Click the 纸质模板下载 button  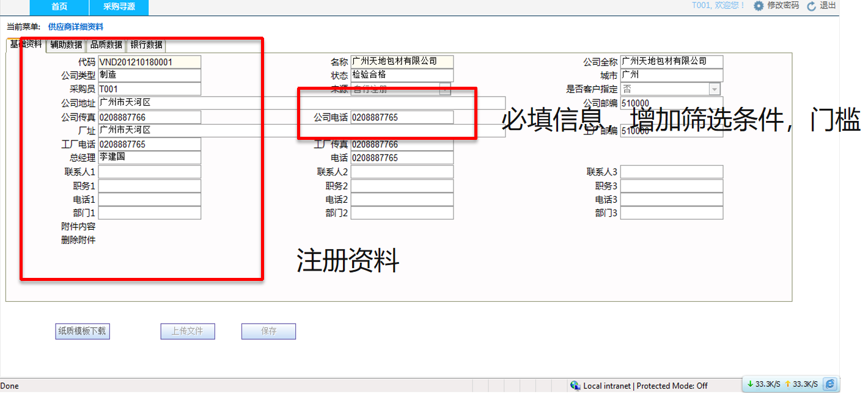(82, 331)
